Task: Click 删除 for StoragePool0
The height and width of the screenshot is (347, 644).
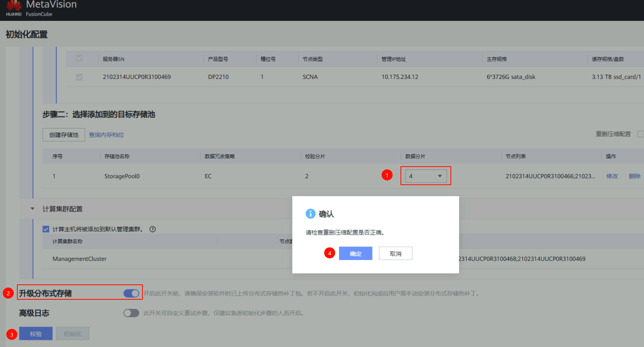Action: (x=634, y=176)
